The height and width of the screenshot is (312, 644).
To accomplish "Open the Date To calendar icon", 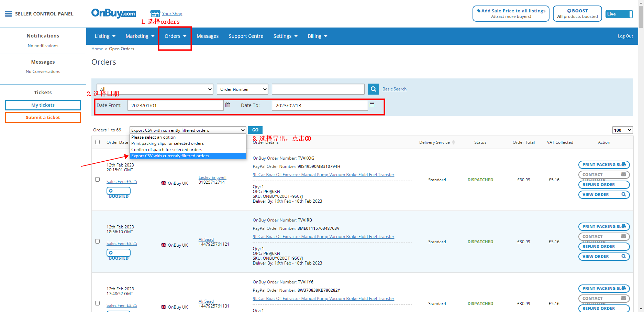I will (x=372, y=105).
